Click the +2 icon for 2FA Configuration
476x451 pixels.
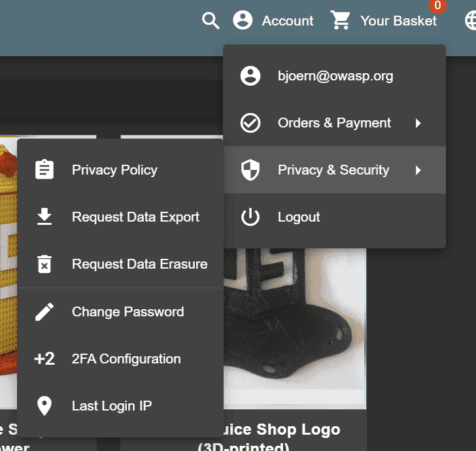[44, 359]
